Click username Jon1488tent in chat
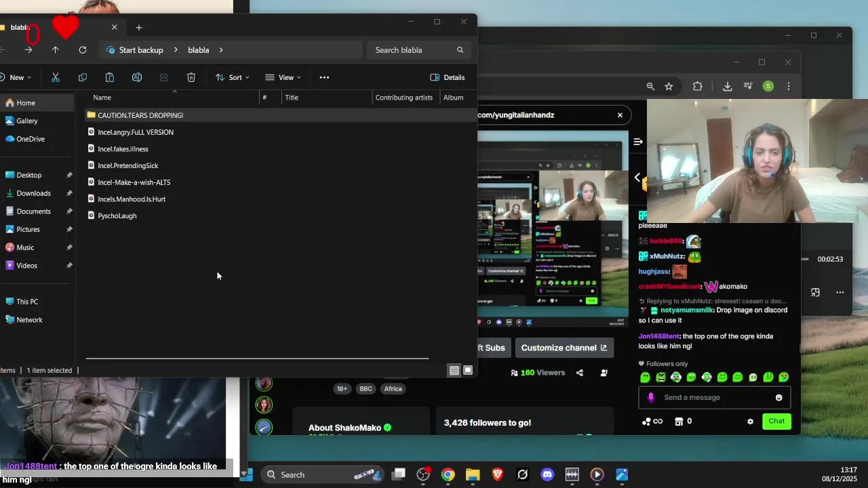Image resolution: width=868 pixels, height=488 pixels. [x=658, y=336]
